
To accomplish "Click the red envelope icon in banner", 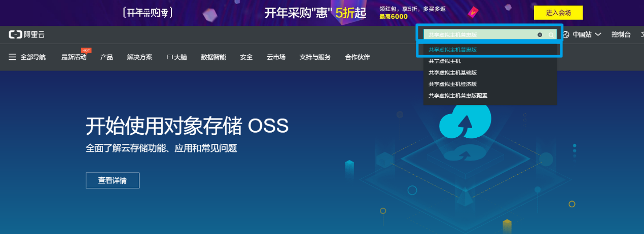I will point(473,13).
